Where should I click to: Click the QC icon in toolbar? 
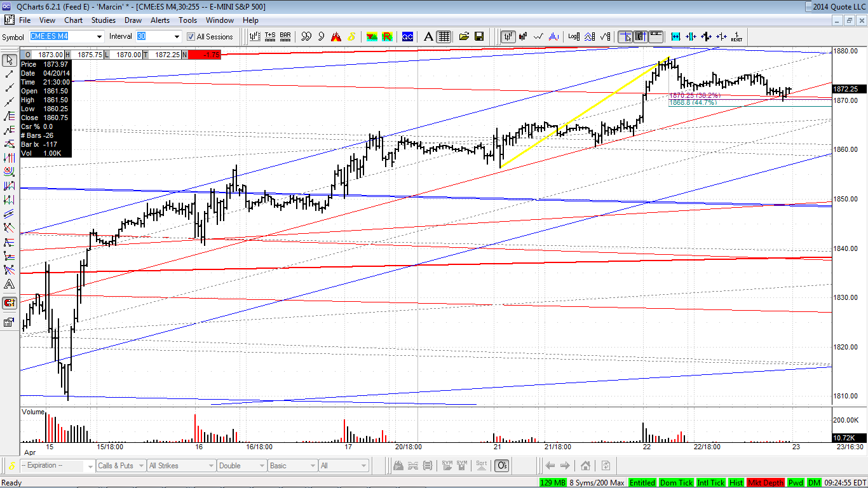407,36
